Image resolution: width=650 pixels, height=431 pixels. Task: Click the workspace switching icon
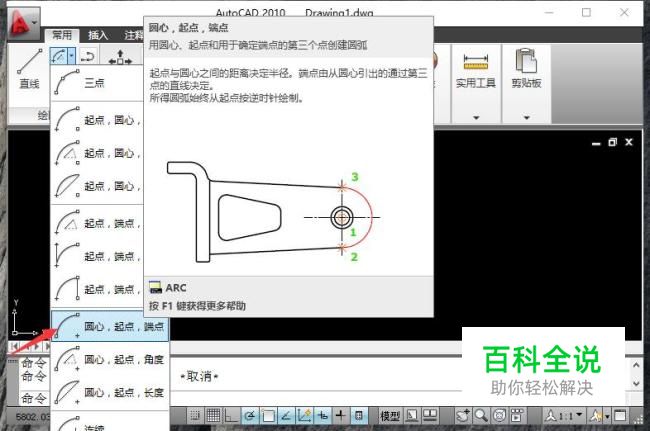click(596, 415)
